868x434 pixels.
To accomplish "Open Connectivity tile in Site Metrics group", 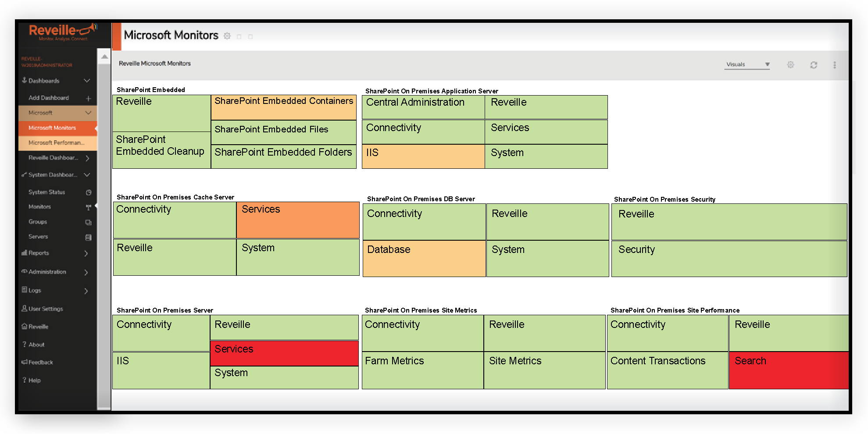I will point(422,333).
